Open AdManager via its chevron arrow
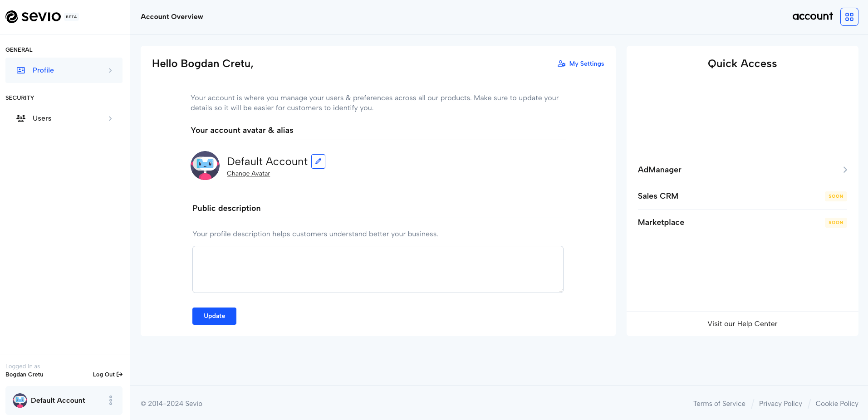Viewport: 868px width, 420px height. click(845, 170)
